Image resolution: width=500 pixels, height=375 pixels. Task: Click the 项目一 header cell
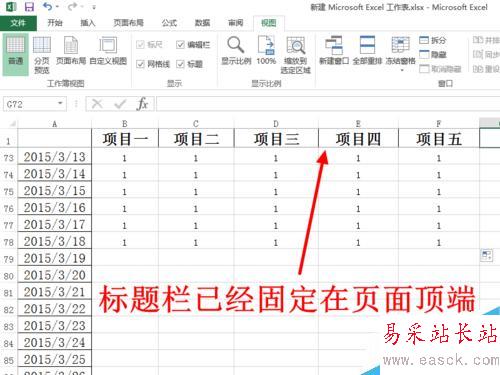(125, 139)
